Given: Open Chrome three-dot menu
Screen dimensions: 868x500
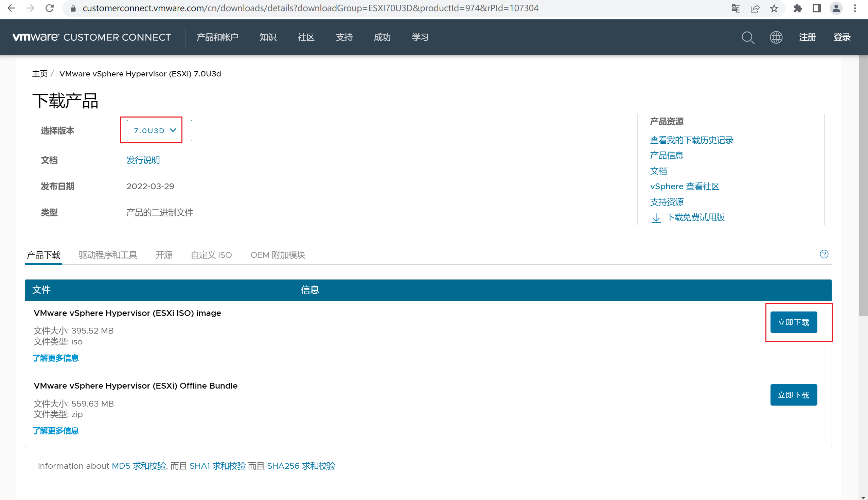Looking at the screenshot, I should tap(855, 8).
